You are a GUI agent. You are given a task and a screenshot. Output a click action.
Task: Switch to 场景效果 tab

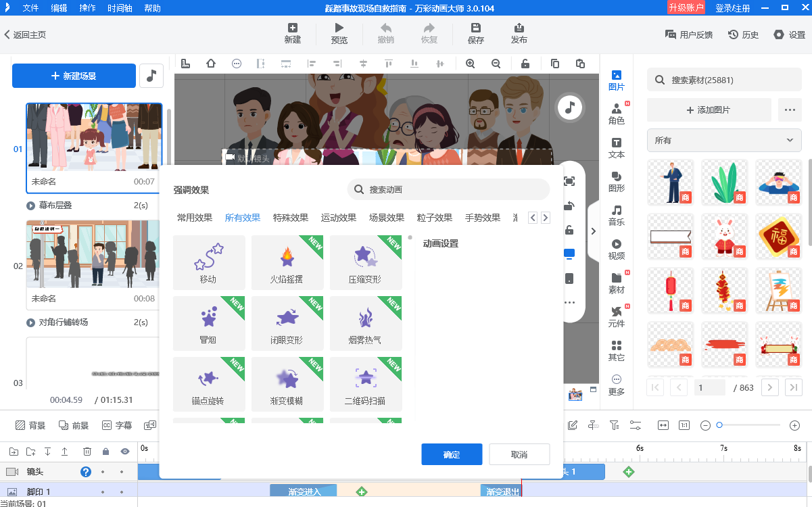coord(387,218)
